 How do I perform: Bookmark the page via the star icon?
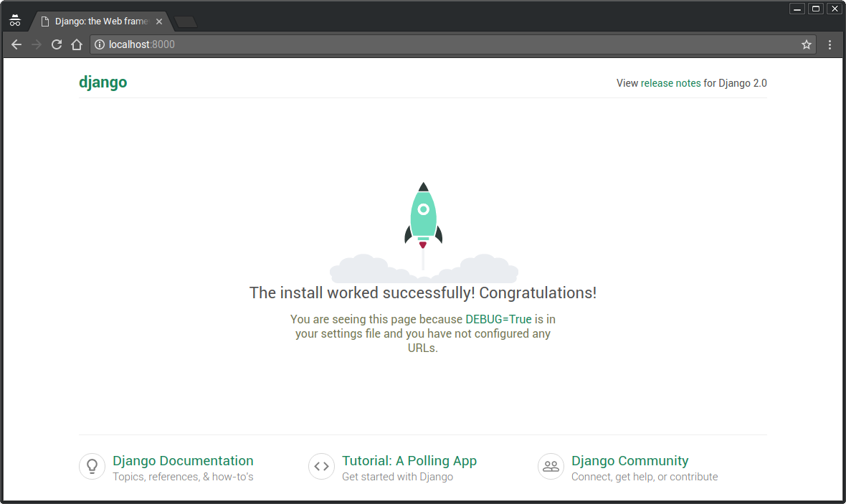806,44
